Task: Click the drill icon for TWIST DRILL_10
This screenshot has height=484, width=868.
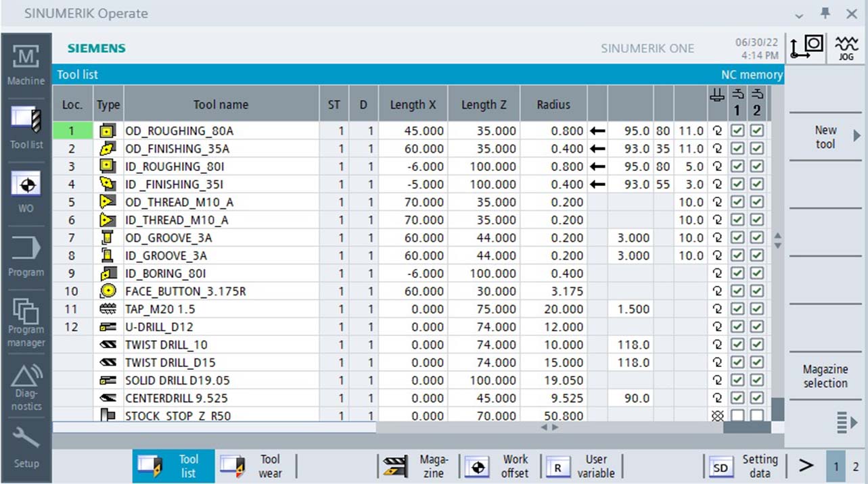Action: click(x=107, y=345)
